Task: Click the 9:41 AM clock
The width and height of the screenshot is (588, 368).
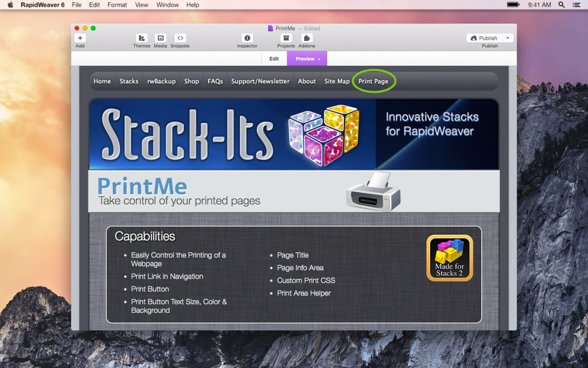Action: pyautogui.click(x=539, y=5)
